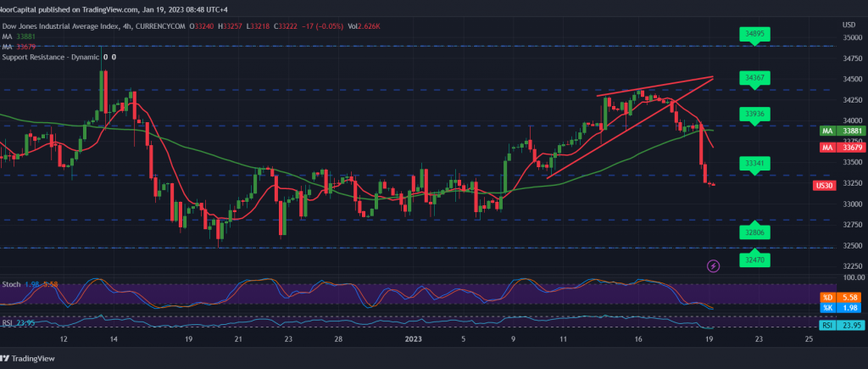This screenshot has height=369, width=868.
Task: Click the 35000 price axis value
Action: [x=851, y=37]
